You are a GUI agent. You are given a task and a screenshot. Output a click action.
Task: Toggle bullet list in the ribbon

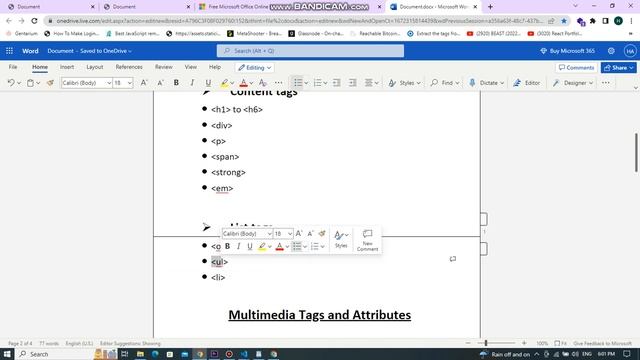[x=298, y=83]
